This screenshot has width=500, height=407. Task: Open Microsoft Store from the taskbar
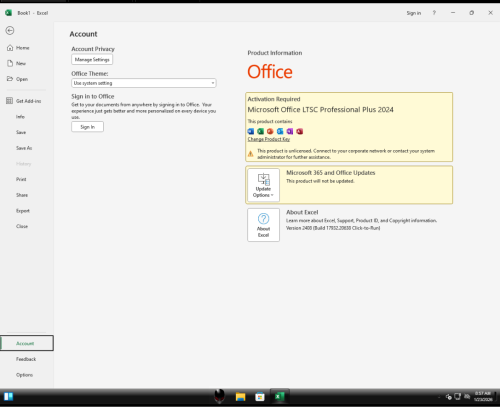tap(260, 397)
